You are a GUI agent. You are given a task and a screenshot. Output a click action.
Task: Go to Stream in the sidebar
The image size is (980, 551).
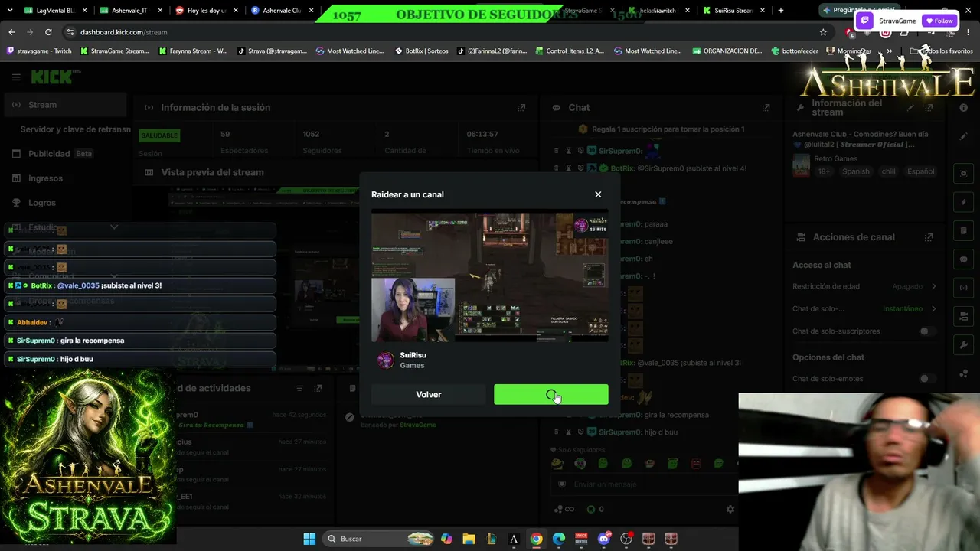pos(65,105)
